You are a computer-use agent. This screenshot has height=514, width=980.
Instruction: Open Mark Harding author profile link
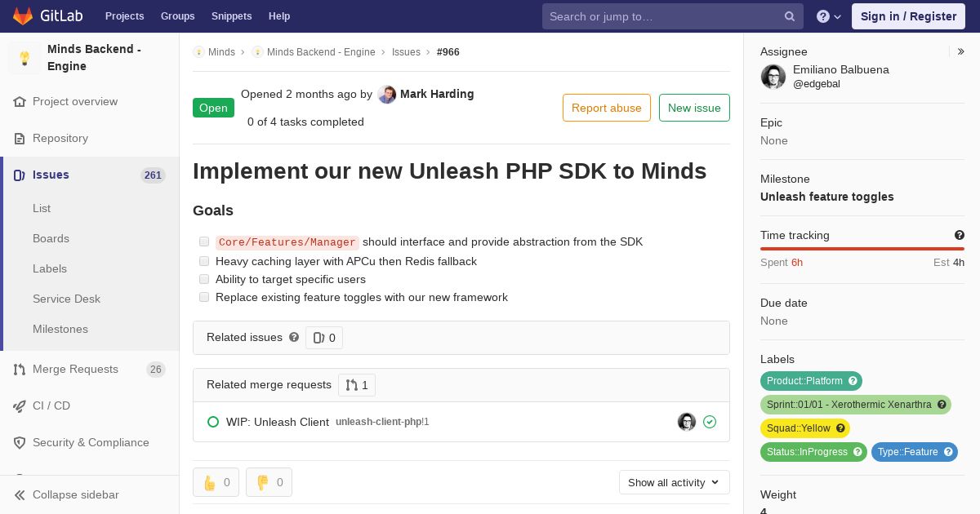coord(437,94)
